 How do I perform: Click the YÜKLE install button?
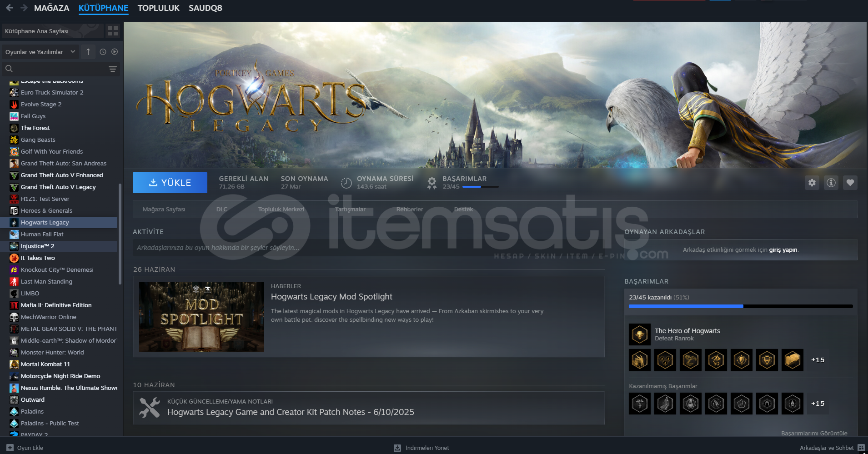pos(170,182)
